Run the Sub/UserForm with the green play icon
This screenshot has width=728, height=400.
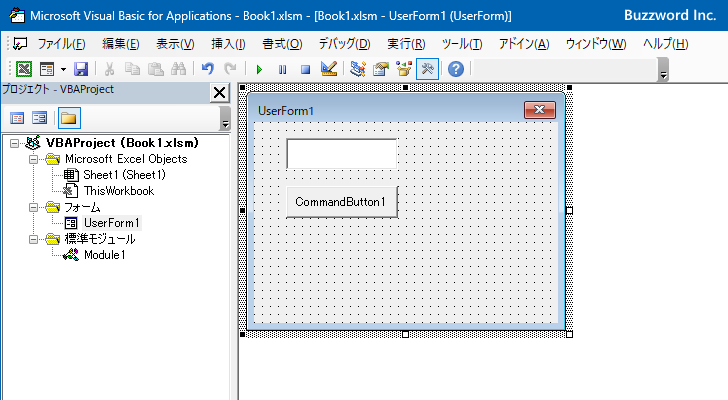(x=259, y=70)
